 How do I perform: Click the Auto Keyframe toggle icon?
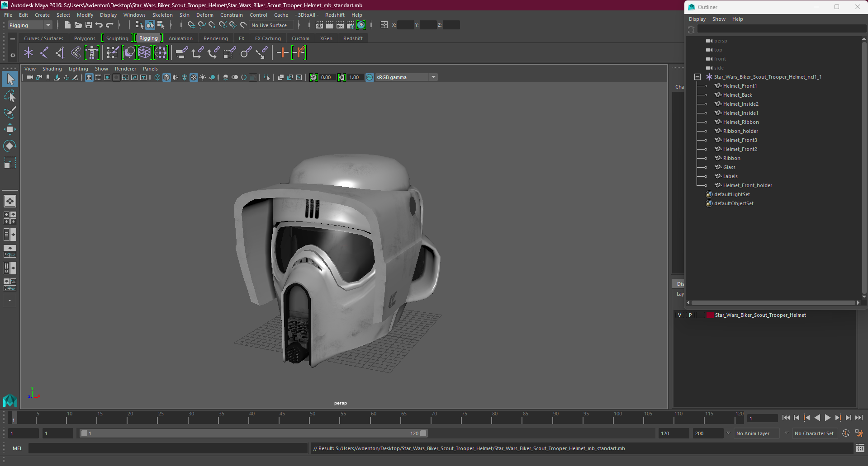tap(846, 433)
